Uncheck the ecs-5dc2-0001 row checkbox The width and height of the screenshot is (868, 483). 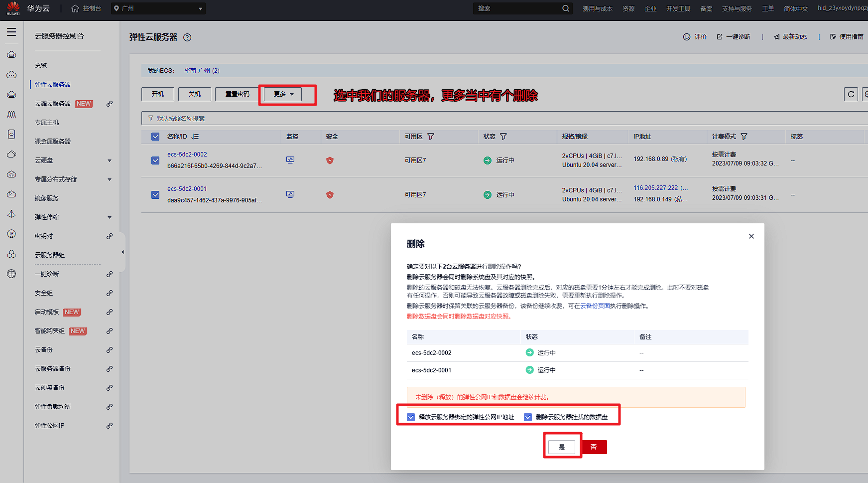[x=155, y=195]
